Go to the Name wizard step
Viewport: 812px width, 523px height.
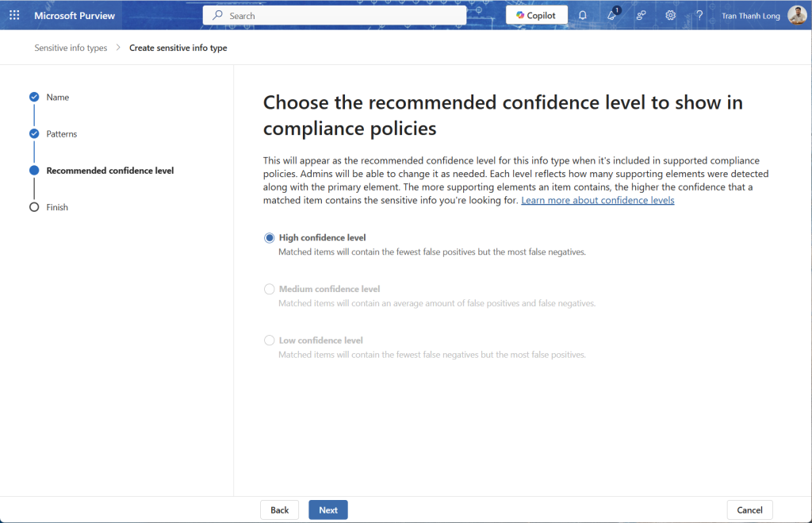tap(57, 97)
